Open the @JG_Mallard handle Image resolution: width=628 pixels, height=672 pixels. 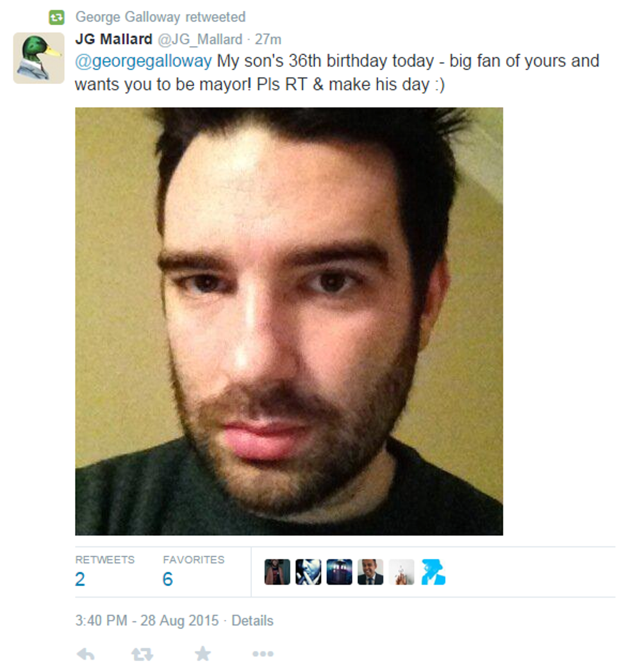coord(201,39)
